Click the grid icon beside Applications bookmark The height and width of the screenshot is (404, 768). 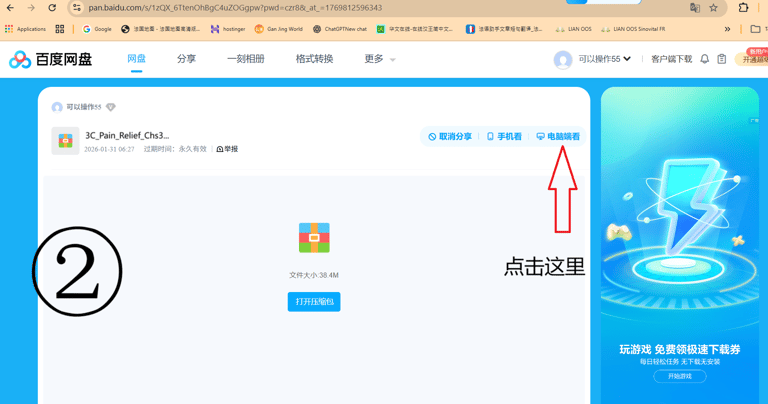tap(60, 29)
